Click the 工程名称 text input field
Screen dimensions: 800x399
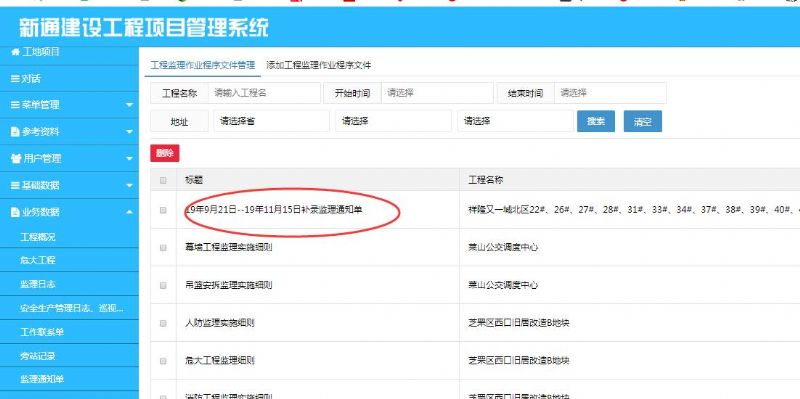tap(264, 93)
